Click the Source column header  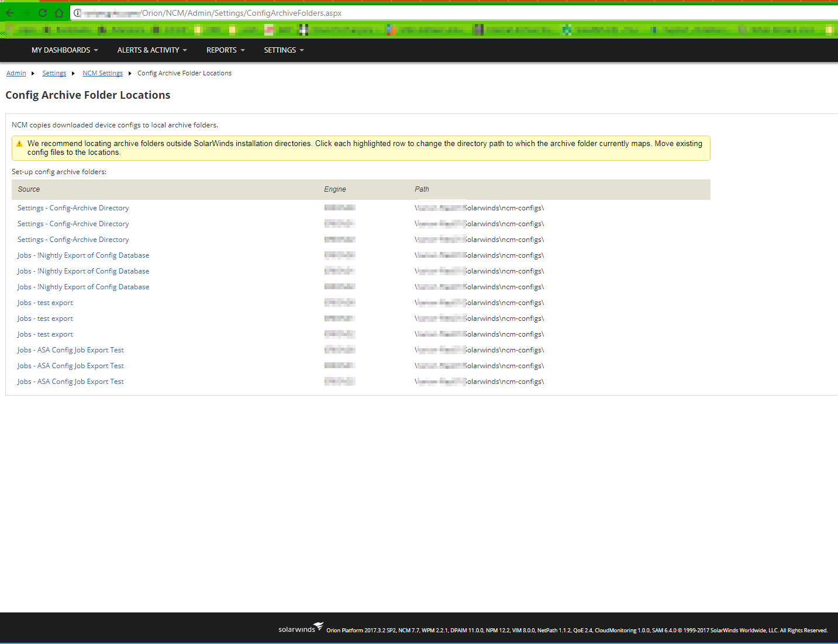[29, 189]
